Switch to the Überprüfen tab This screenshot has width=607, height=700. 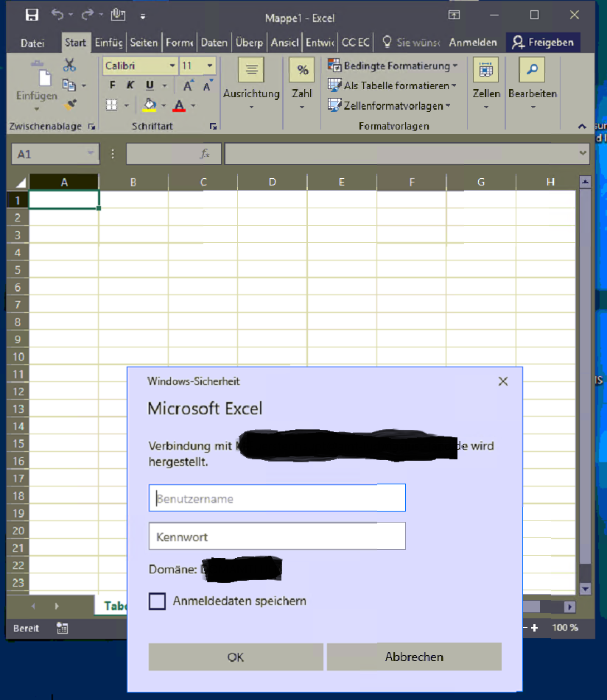tap(249, 43)
